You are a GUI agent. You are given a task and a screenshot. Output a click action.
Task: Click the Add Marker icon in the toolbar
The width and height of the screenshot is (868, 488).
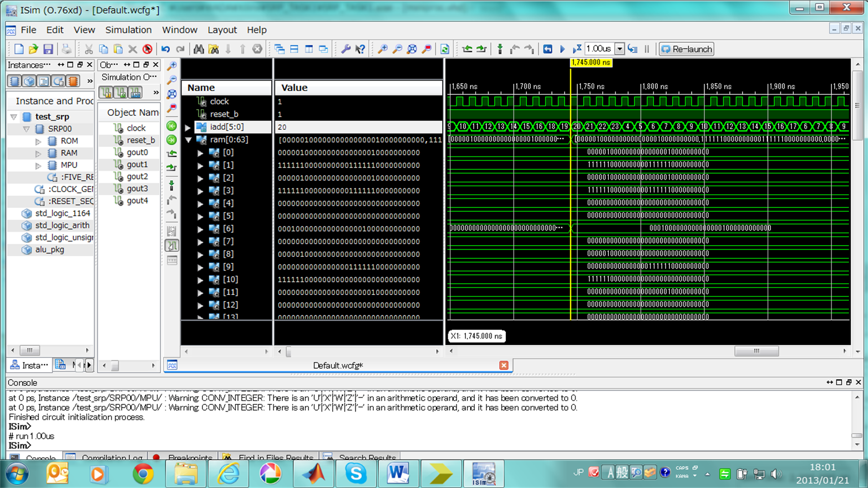point(500,49)
